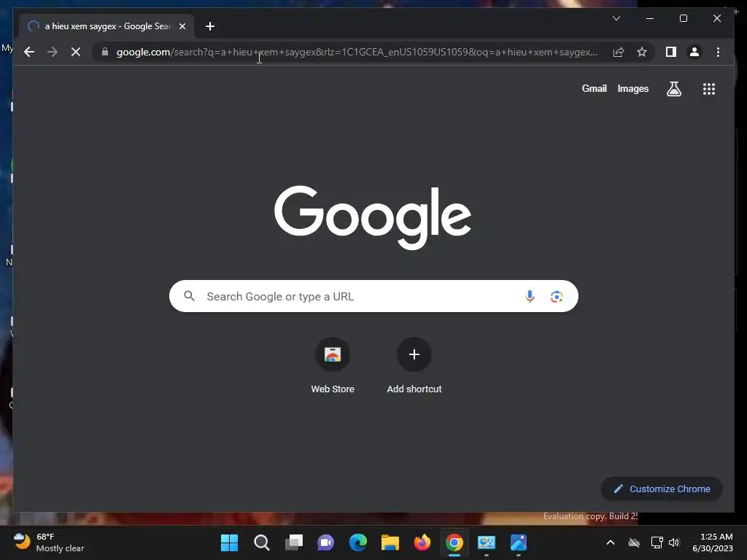
Task: Click the cloud sync tray icon
Action: coord(634,542)
